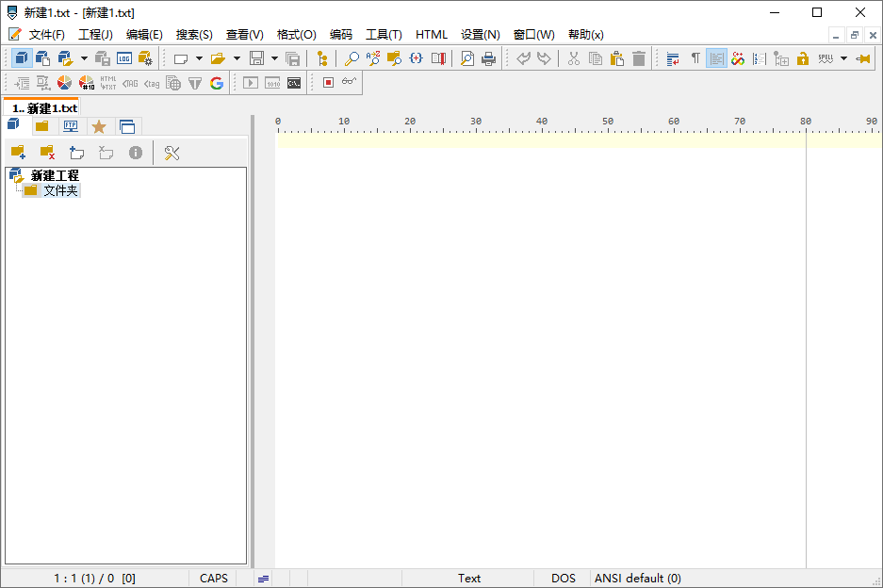Toggle the highlighted word wrap toolbar button

pos(716,58)
